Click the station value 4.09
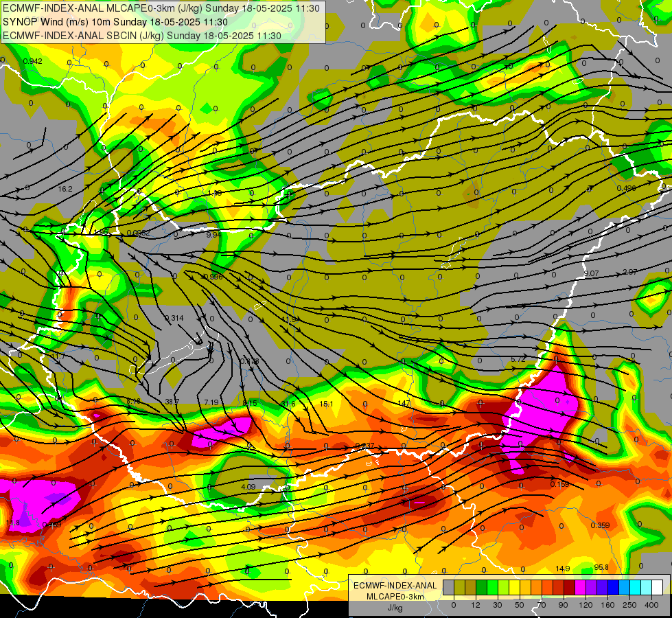This screenshot has width=672, height=618. (x=248, y=487)
